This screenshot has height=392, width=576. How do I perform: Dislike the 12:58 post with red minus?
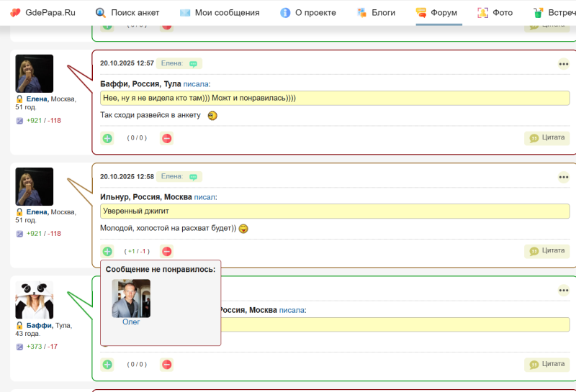pyautogui.click(x=166, y=251)
